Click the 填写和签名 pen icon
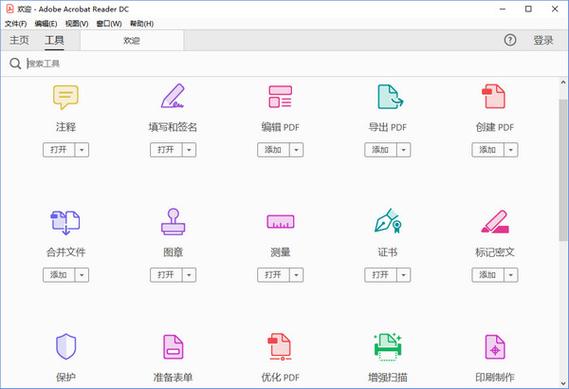The height and width of the screenshot is (389, 569). 173,96
